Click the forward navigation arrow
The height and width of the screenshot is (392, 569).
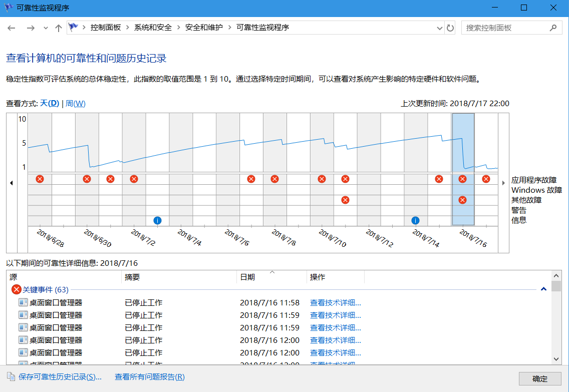(31, 28)
